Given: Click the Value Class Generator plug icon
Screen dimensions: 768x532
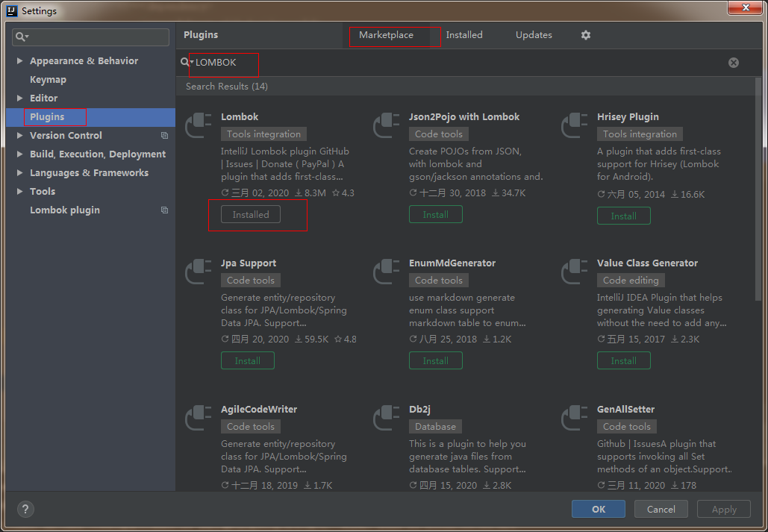Looking at the screenshot, I should pyautogui.click(x=575, y=272).
